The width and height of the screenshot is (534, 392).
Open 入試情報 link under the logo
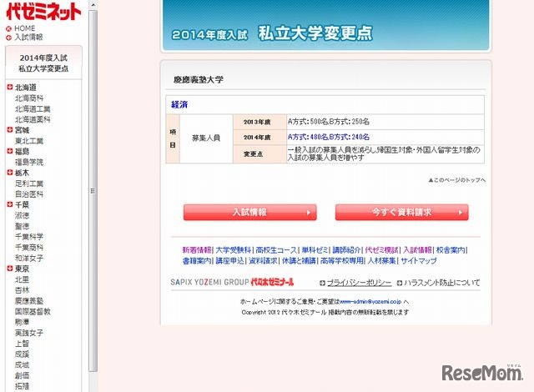pos(28,37)
